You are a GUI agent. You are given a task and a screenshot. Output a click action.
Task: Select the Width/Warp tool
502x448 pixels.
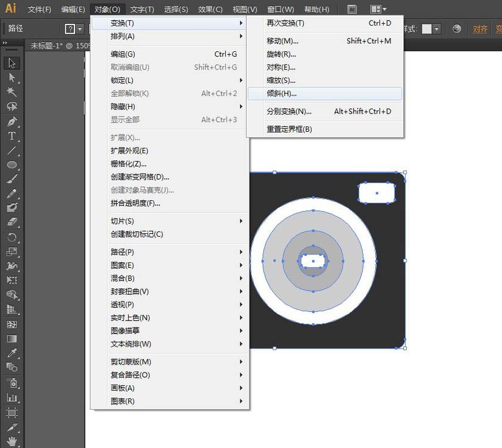pyautogui.click(x=12, y=266)
